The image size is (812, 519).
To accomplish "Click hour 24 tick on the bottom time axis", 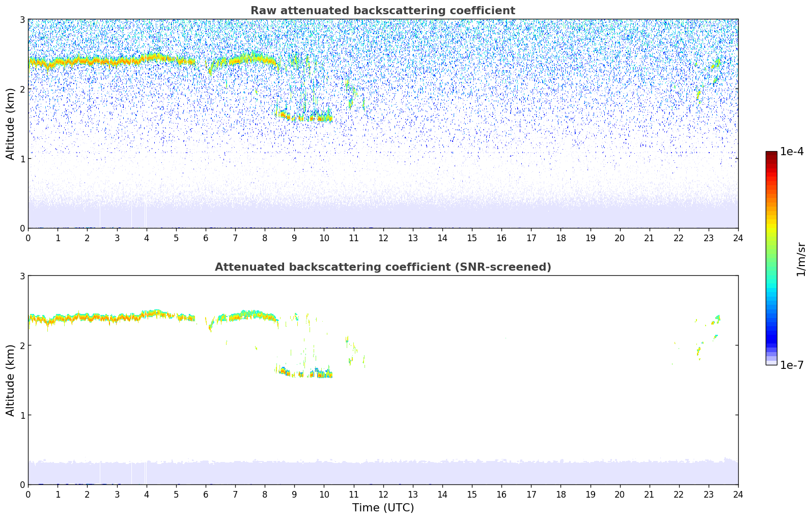I will pos(738,494).
